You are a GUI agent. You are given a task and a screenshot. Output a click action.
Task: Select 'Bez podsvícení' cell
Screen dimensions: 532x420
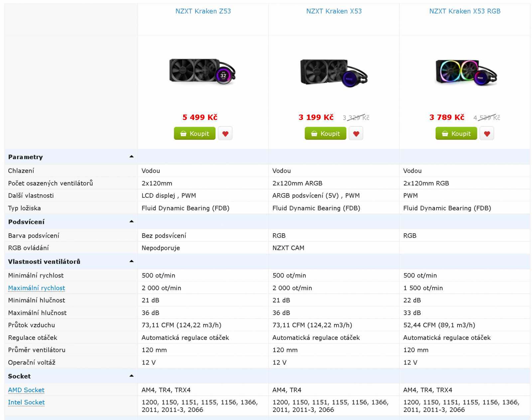click(x=203, y=236)
